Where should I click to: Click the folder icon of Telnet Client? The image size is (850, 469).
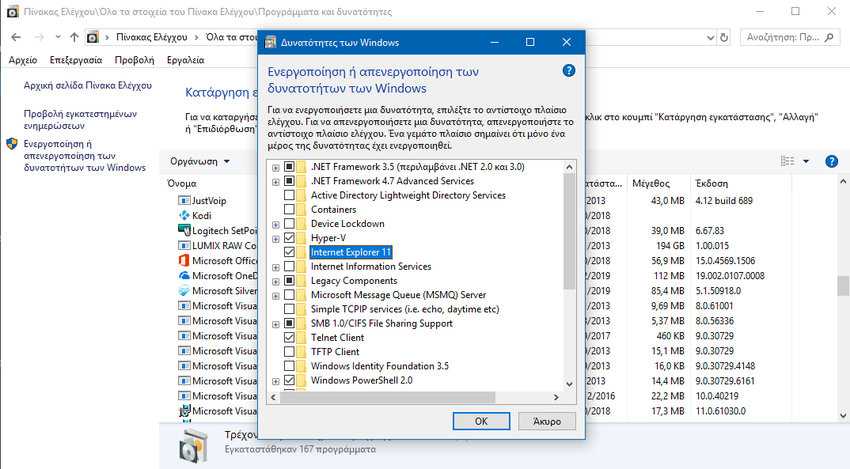click(x=301, y=337)
